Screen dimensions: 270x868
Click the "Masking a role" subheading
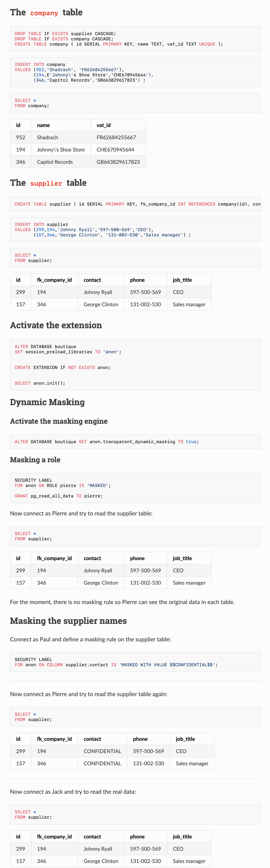click(x=35, y=460)
